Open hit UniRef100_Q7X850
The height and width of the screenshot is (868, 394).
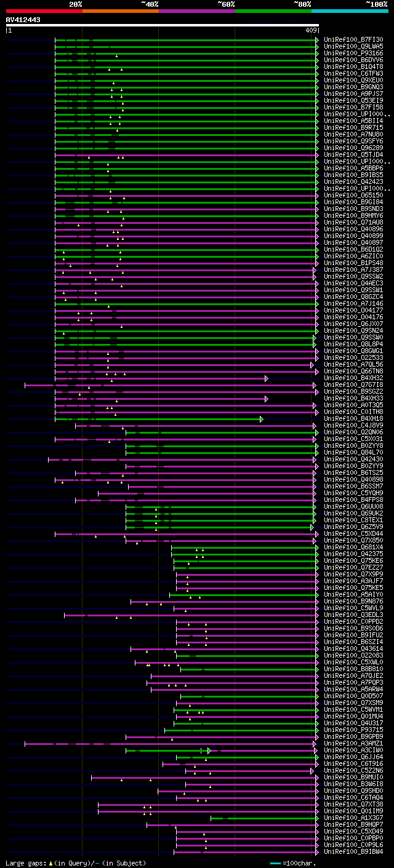(353, 540)
